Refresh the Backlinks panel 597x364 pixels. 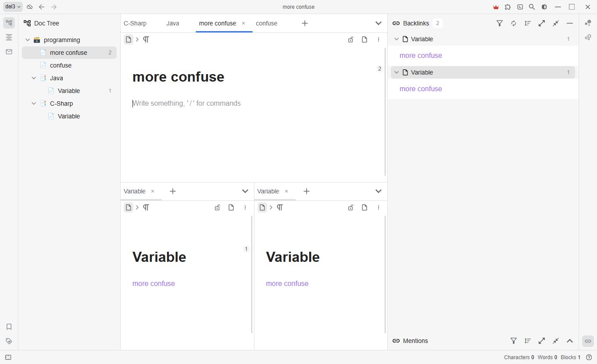[x=514, y=23]
